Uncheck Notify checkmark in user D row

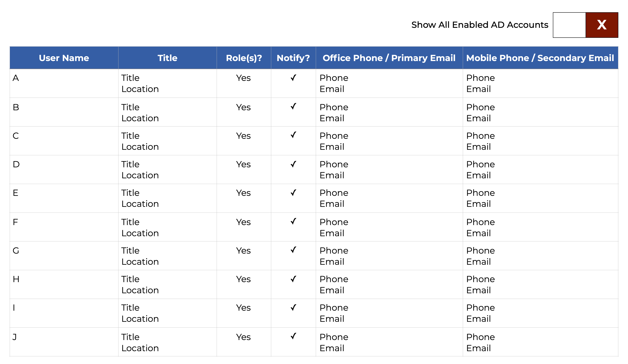point(293,164)
